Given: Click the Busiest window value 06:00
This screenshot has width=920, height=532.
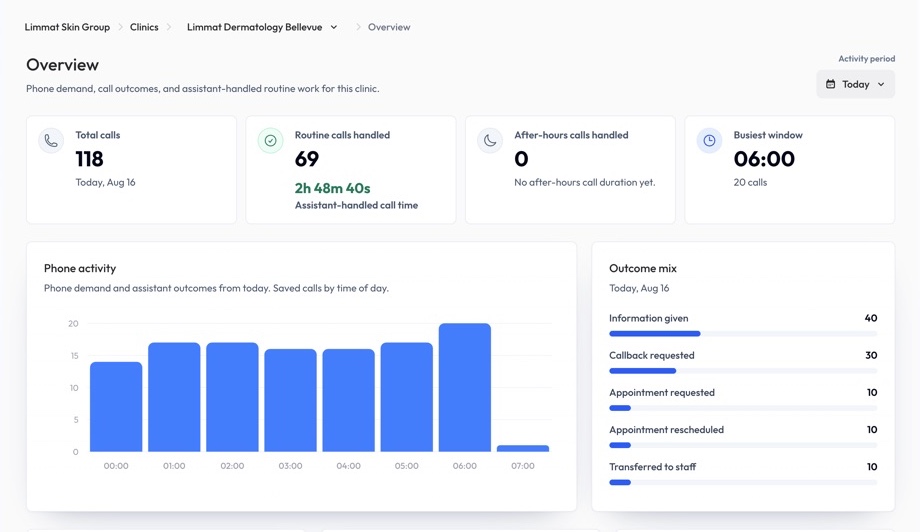Looking at the screenshot, I should pyautogui.click(x=764, y=159).
